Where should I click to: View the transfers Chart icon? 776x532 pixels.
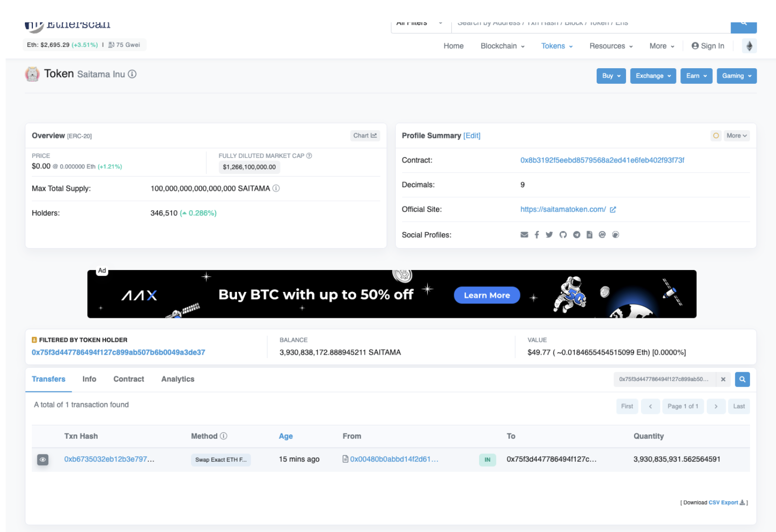point(365,135)
